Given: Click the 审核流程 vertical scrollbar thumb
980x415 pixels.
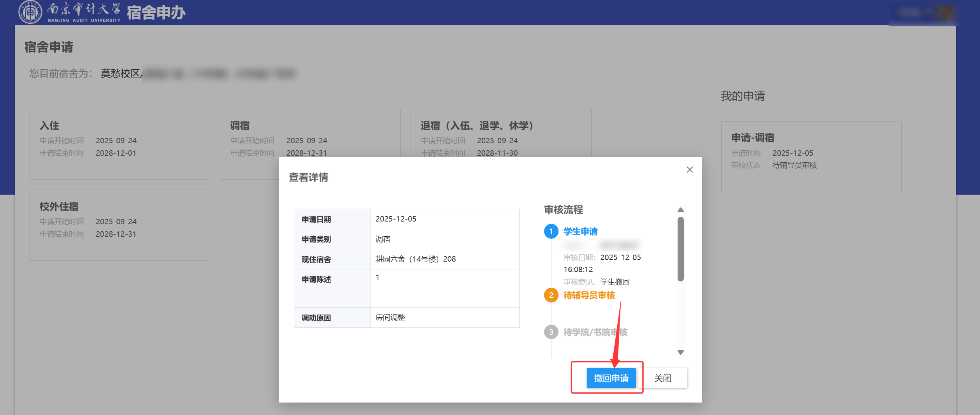Looking at the screenshot, I should pyautogui.click(x=680, y=249).
